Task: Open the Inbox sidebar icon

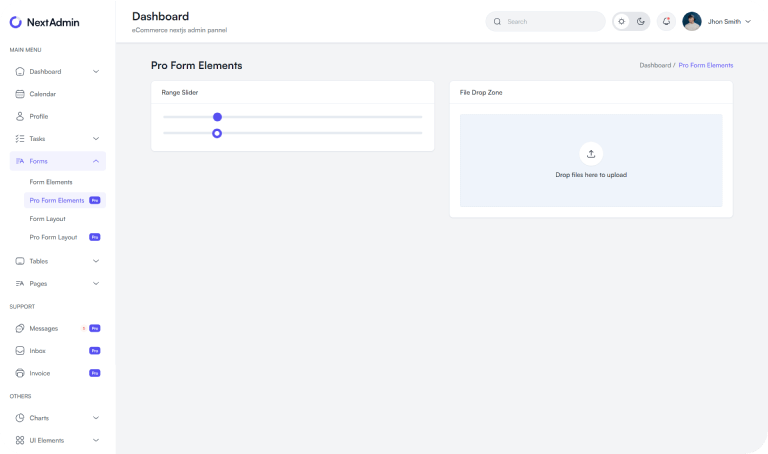Action: pyautogui.click(x=20, y=351)
